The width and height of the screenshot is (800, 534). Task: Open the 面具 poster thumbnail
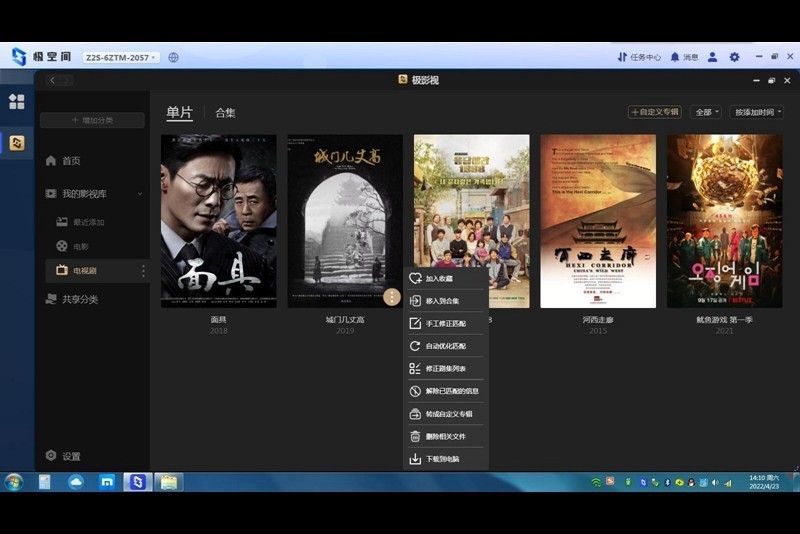[218, 221]
